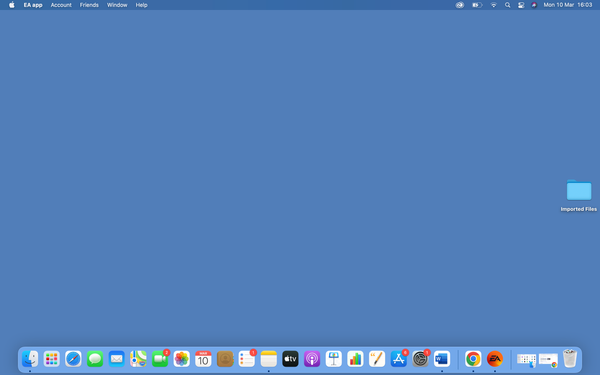Open the App Store in the Dock
Screen dimensions: 600x375
click(398, 359)
